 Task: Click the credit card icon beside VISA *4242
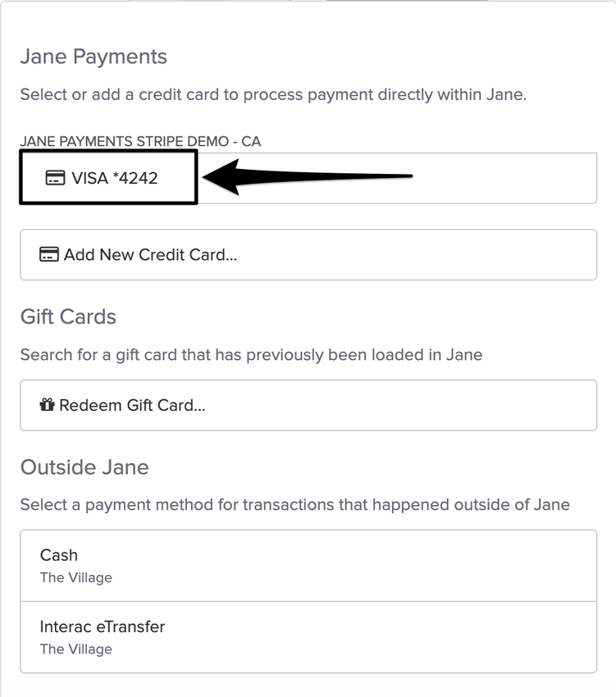(55, 178)
